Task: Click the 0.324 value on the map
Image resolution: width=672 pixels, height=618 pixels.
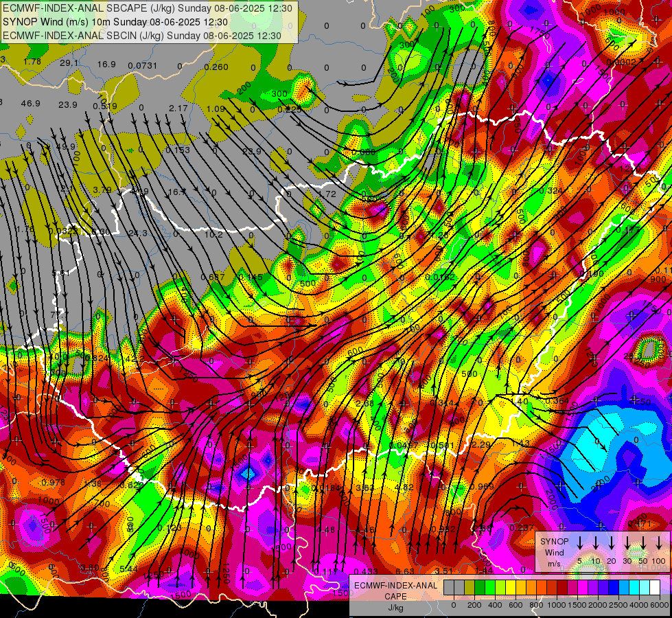Action: 551,190
